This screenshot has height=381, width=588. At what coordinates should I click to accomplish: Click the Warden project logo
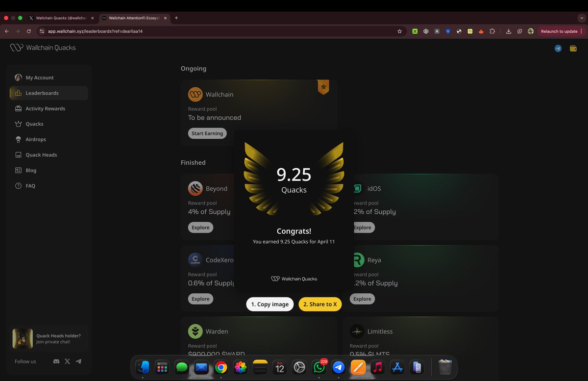pyautogui.click(x=196, y=331)
